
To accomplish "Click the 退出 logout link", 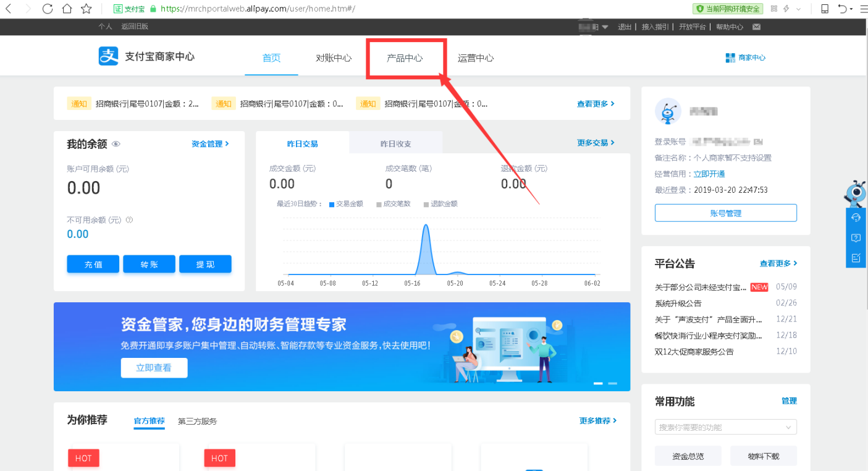I will [x=625, y=27].
